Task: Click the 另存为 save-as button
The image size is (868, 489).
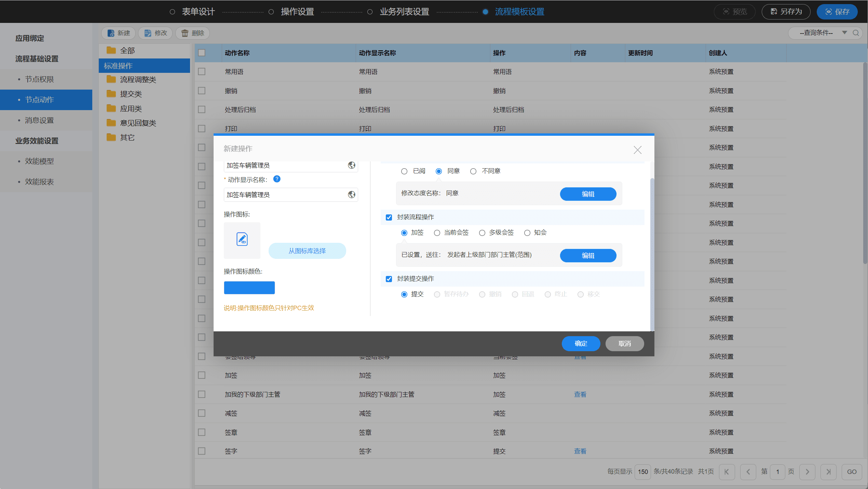Action: click(786, 12)
